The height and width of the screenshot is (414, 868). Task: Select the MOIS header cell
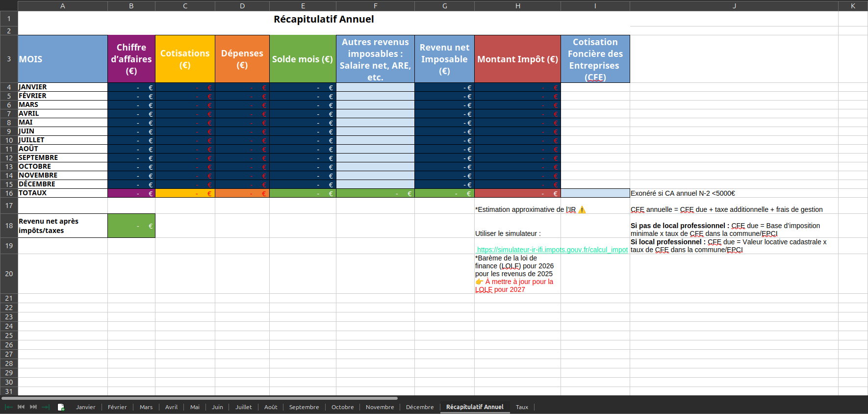[63, 59]
